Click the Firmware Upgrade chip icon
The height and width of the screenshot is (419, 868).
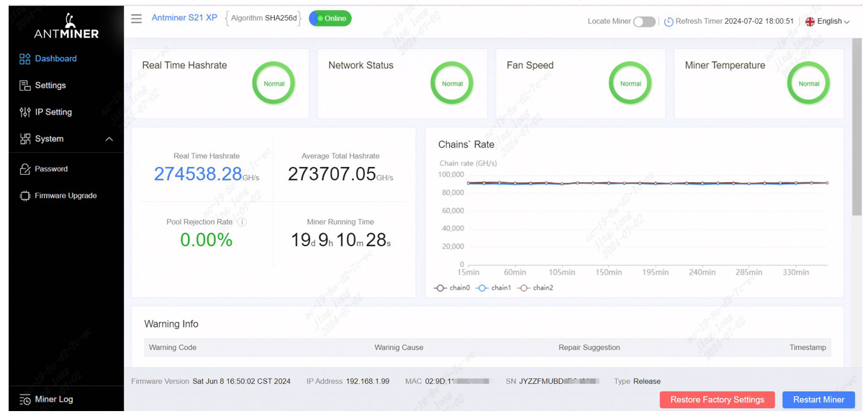(x=25, y=196)
